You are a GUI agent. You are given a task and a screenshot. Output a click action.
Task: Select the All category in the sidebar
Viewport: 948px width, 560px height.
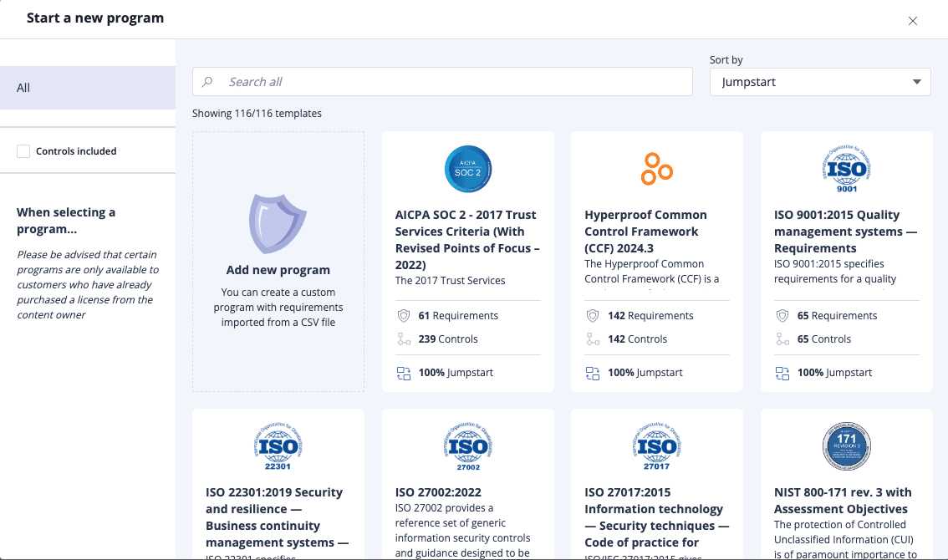point(23,87)
